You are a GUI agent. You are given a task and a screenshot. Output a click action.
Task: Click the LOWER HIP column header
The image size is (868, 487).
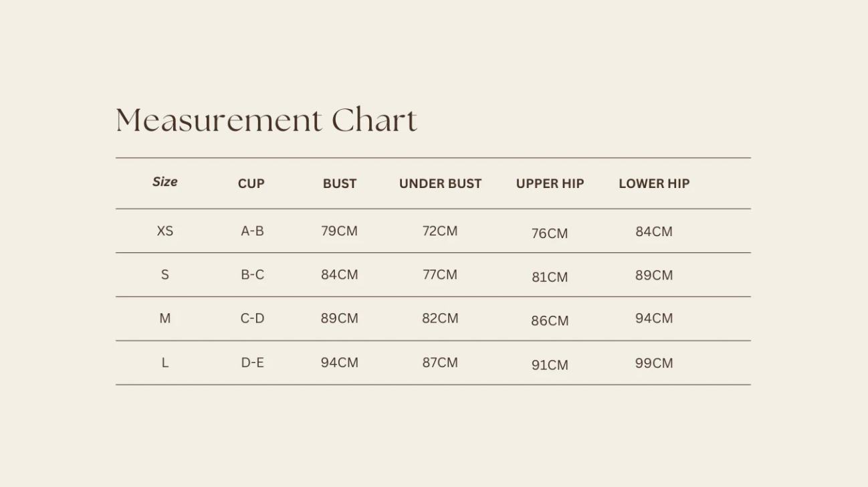[x=654, y=184]
